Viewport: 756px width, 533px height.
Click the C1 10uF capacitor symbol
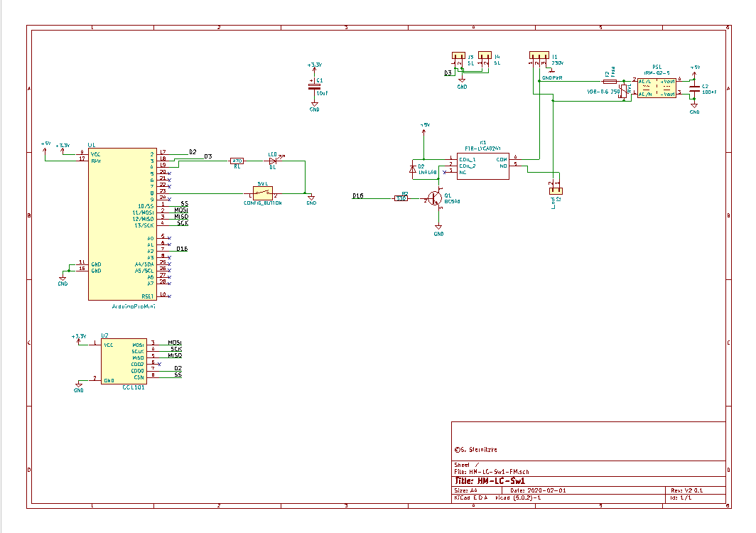pos(314,86)
